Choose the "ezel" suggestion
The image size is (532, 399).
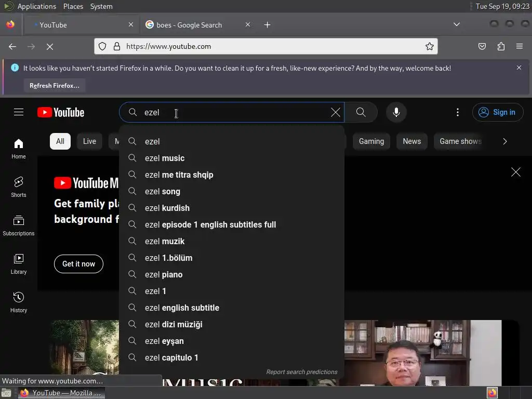tap(232, 141)
